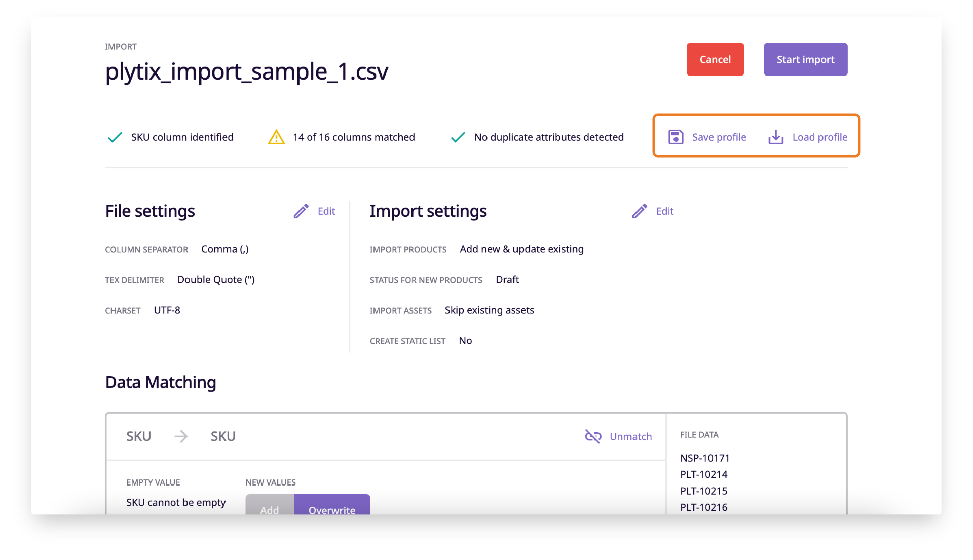The height and width of the screenshot is (560, 973).
Task: Click the yellow warning triangle icon
Action: [x=276, y=137]
